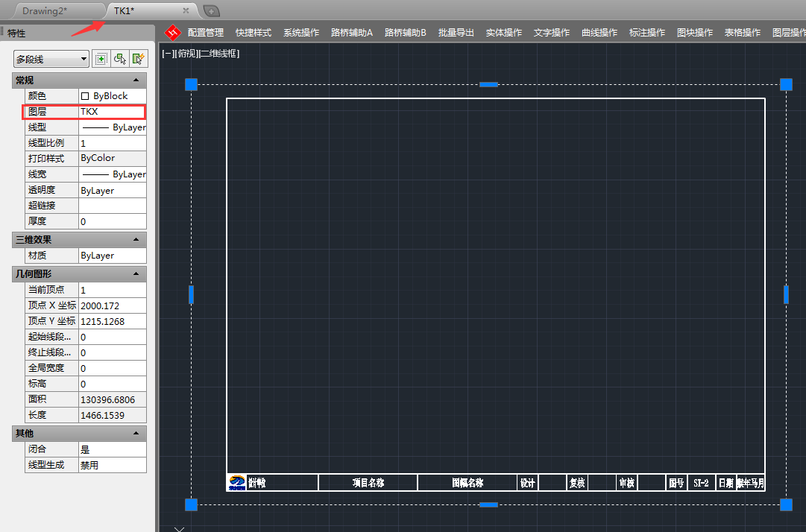Click the 透明度 ByLayer value field
806x532 pixels.
(113, 190)
